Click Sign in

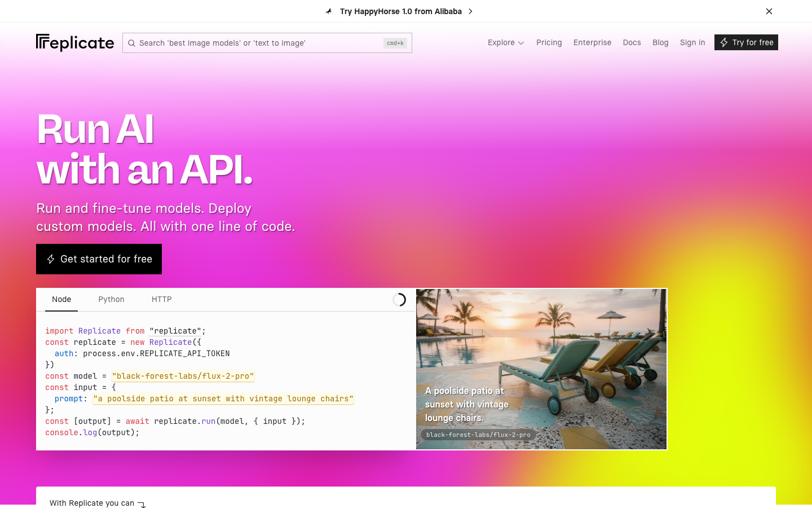tap(692, 42)
